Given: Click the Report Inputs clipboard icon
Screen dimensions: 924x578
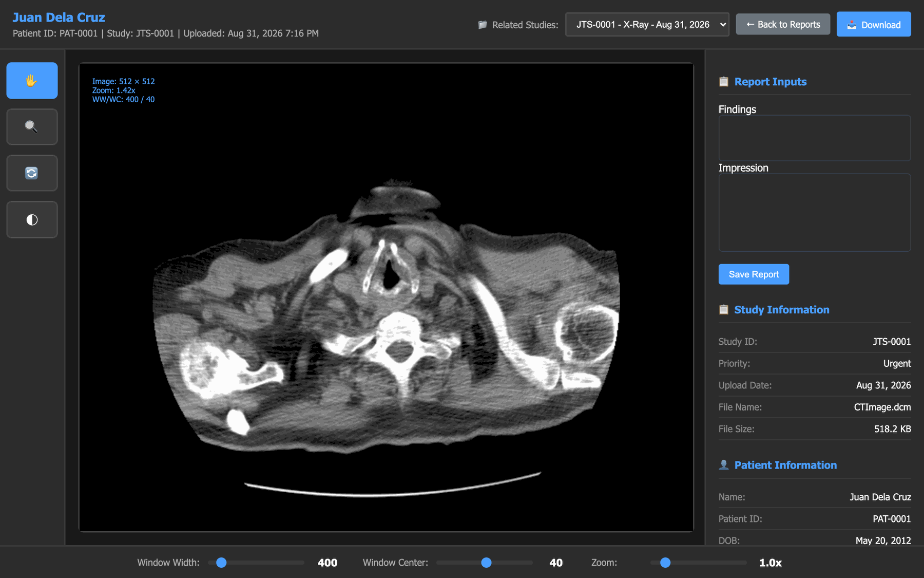Looking at the screenshot, I should (x=724, y=82).
